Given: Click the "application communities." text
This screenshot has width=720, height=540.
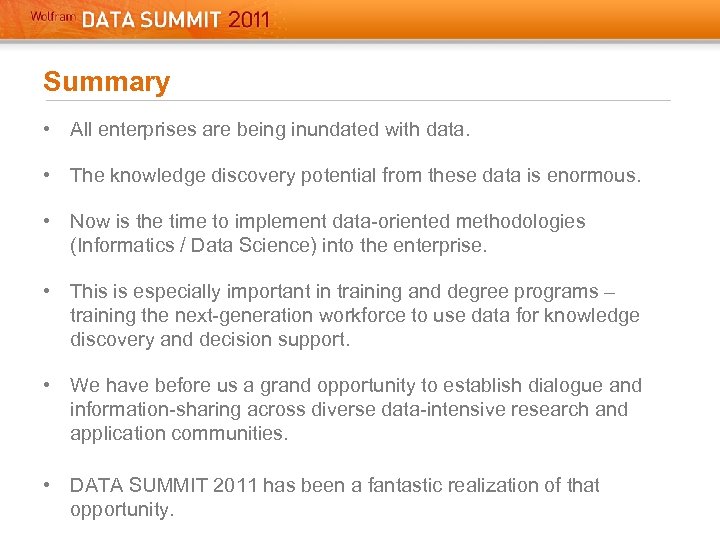Looking at the screenshot, I should pos(178,433).
